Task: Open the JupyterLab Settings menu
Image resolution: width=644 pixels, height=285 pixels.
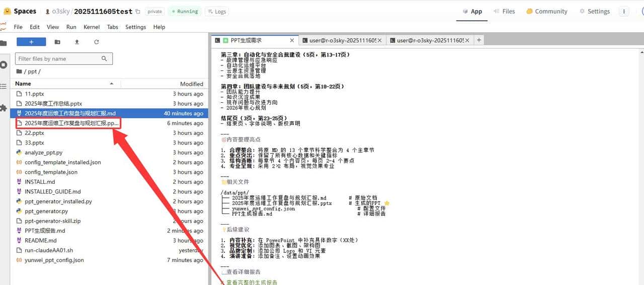Action: 136,27
